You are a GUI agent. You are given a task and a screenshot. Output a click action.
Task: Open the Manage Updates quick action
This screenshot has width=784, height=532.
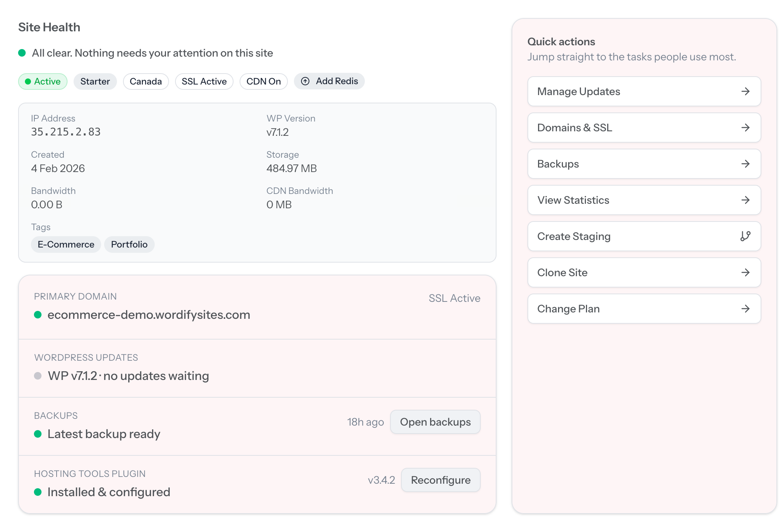pyautogui.click(x=644, y=91)
